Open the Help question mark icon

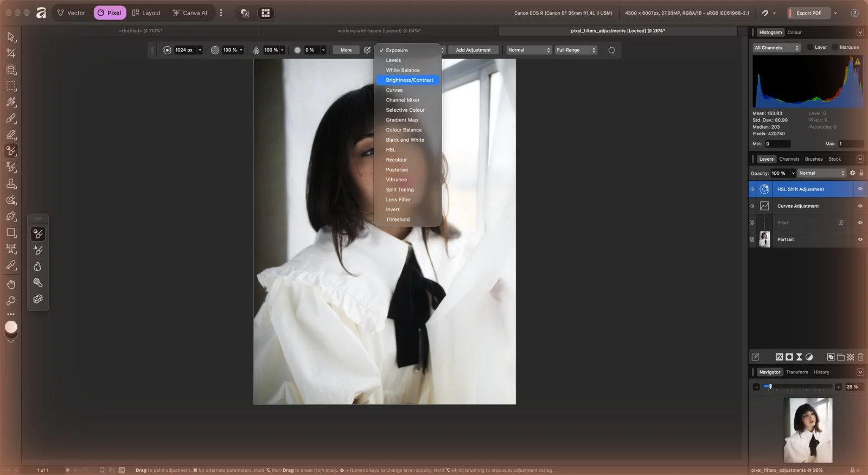coord(854,13)
